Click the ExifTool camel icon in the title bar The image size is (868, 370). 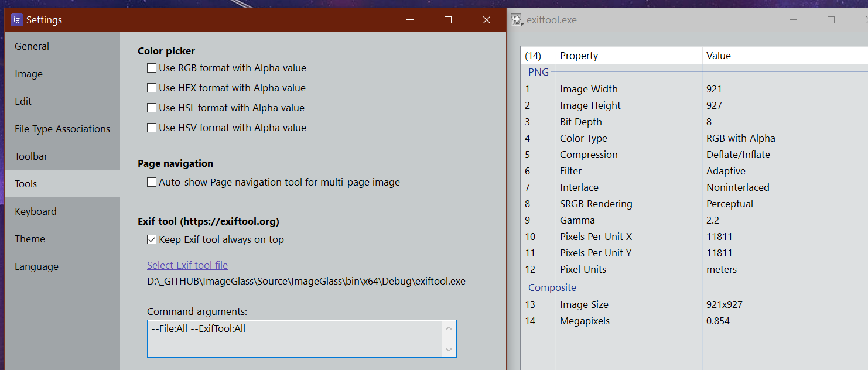(517, 19)
